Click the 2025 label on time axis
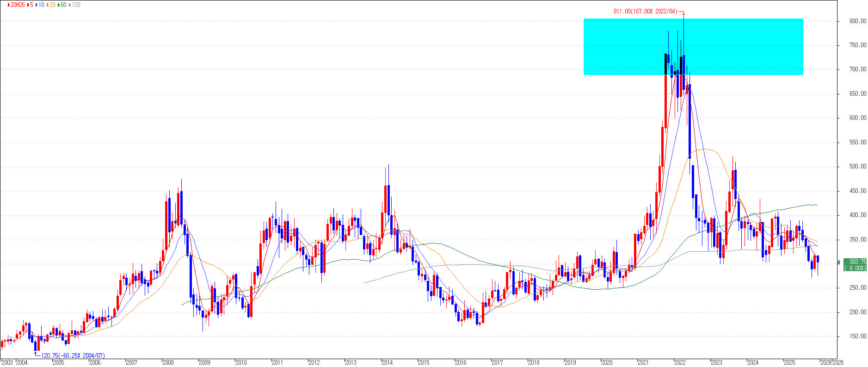The image size is (868, 367). click(x=789, y=362)
